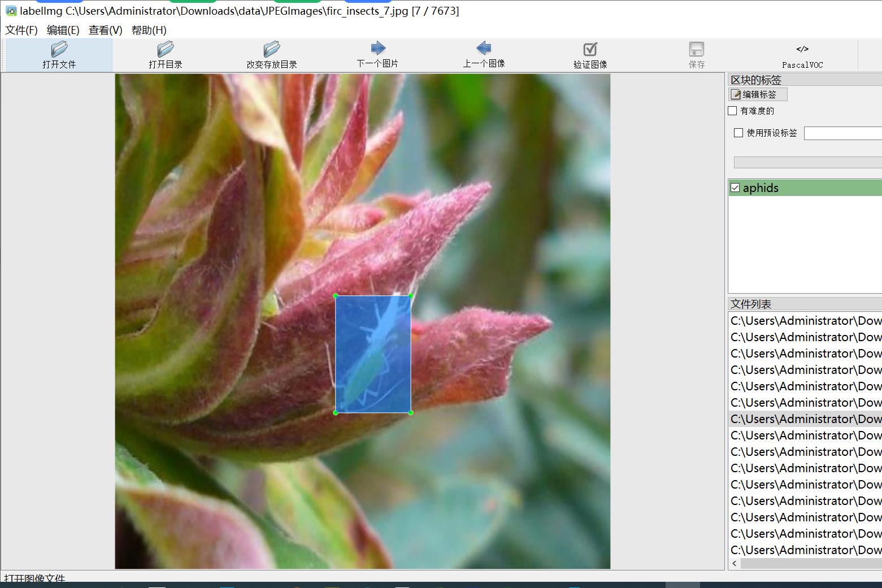Toggle the 有难度的 difficult checkbox
This screenshot has width=882, height=588.
732,111
